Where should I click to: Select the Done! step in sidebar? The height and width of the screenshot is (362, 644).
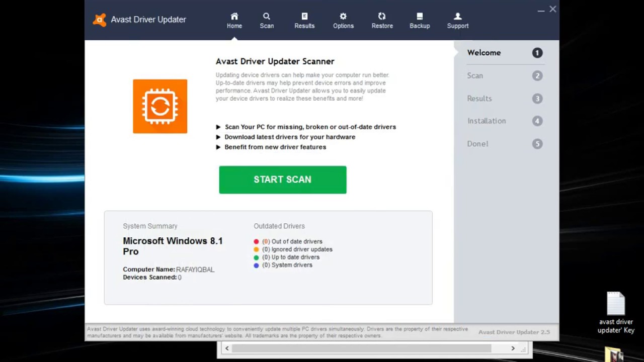point(505,144)
